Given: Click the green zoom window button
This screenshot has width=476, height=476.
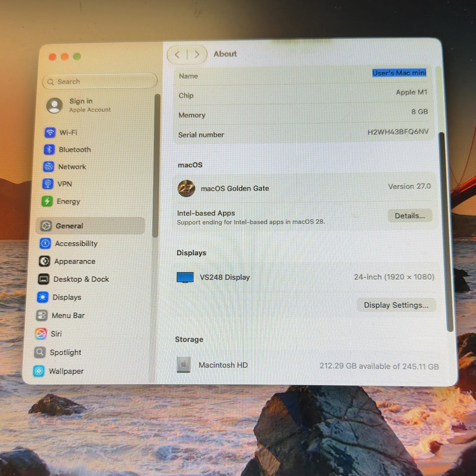Looking at the screenshot, I should [77, 56].
